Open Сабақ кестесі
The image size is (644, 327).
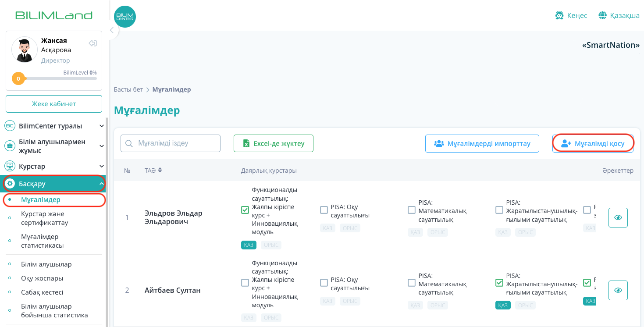(x=42, y=292)
